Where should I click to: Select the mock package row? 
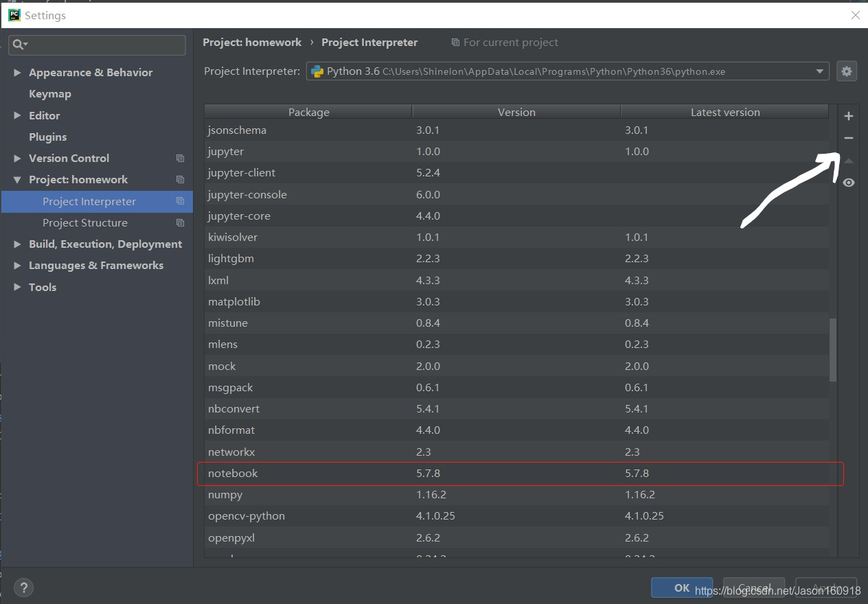click(x=516, y=367)
